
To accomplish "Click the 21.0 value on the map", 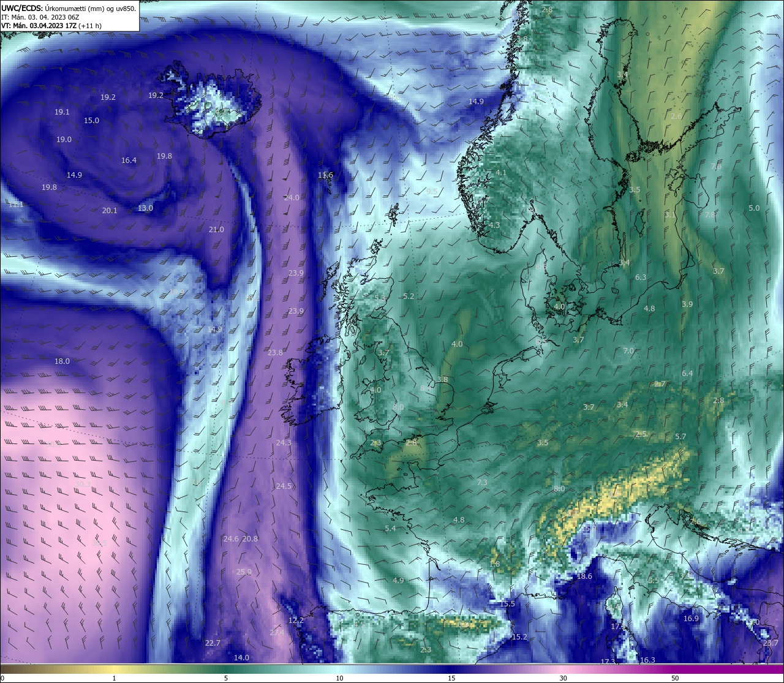I will point(216,230).
